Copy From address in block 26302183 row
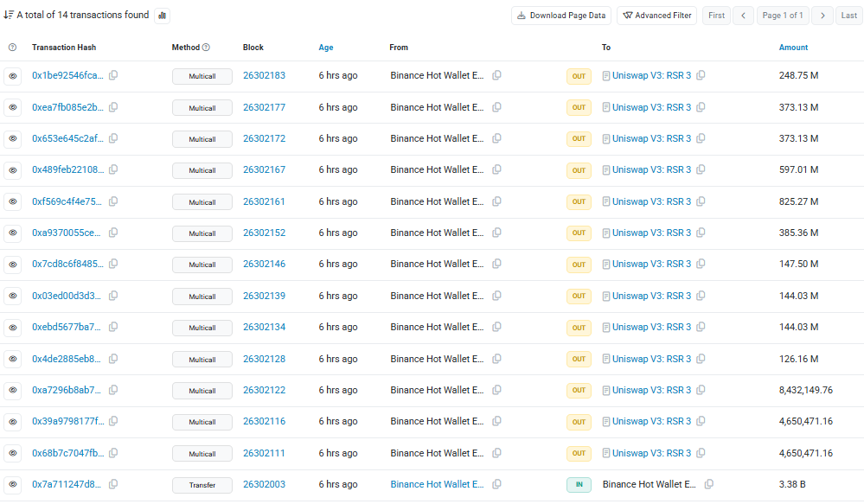The height and width of the screenshot is (504, 864). [497, 75]
